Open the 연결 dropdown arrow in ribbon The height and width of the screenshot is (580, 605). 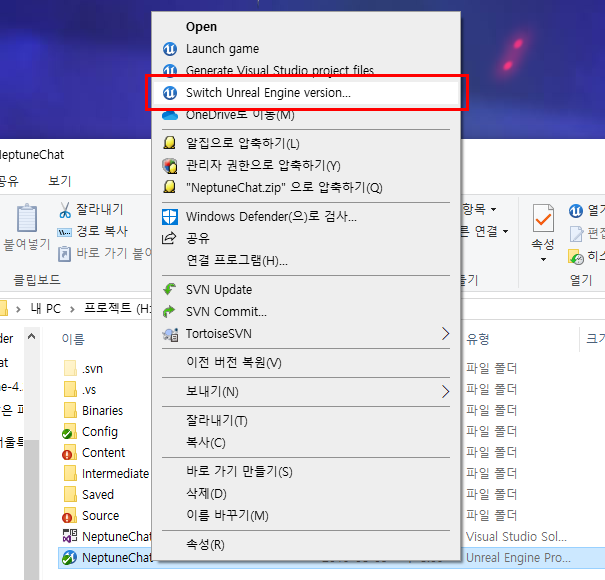coord(505,232)
